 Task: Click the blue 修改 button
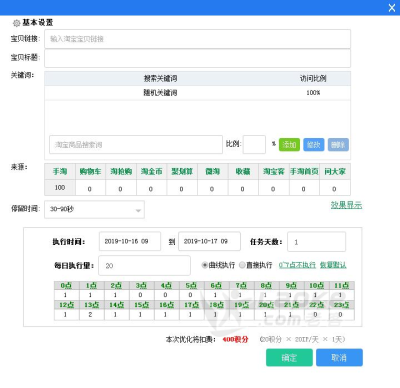[314, 145]
